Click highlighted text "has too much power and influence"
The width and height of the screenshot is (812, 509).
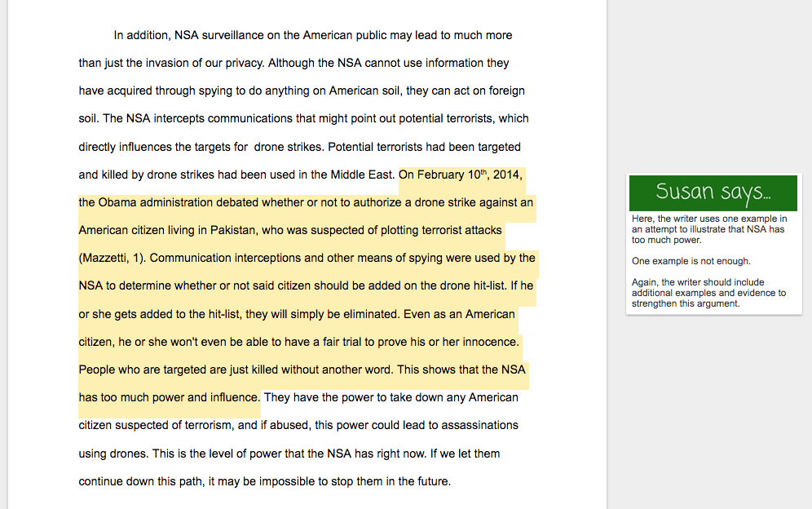point(169,398)
